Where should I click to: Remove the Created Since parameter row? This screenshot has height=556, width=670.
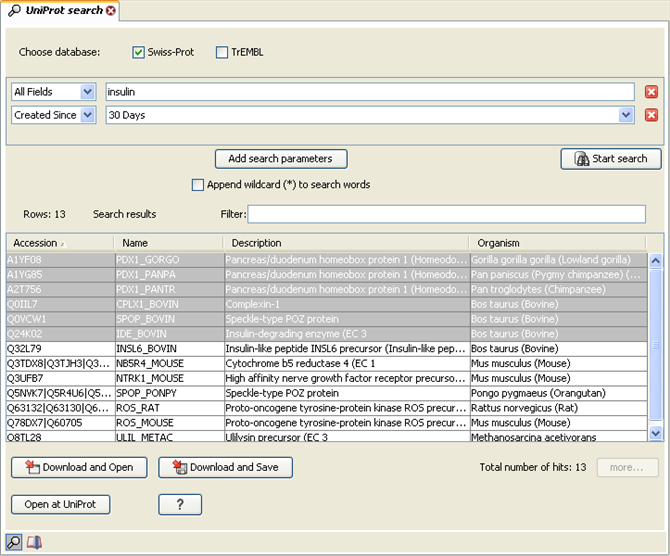point(651,115)
